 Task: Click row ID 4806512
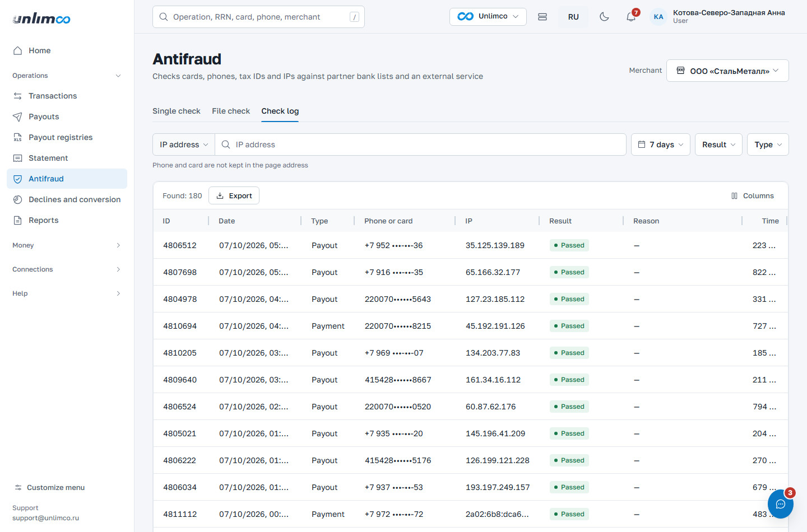coord(180,245)
